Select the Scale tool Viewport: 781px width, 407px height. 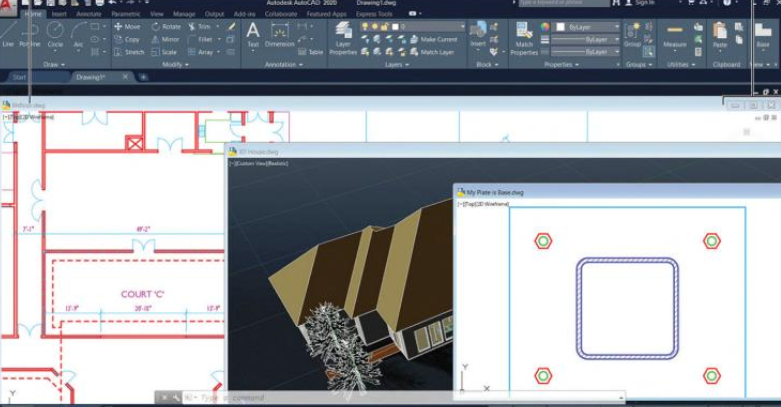click(x=164, y=52)
